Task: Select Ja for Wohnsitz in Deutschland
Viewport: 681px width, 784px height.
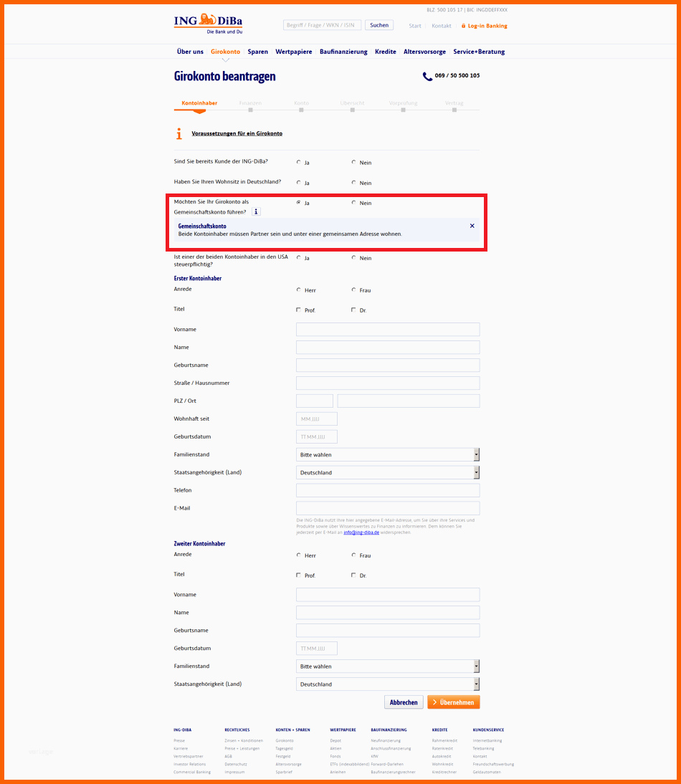Action: click(298, 183)
